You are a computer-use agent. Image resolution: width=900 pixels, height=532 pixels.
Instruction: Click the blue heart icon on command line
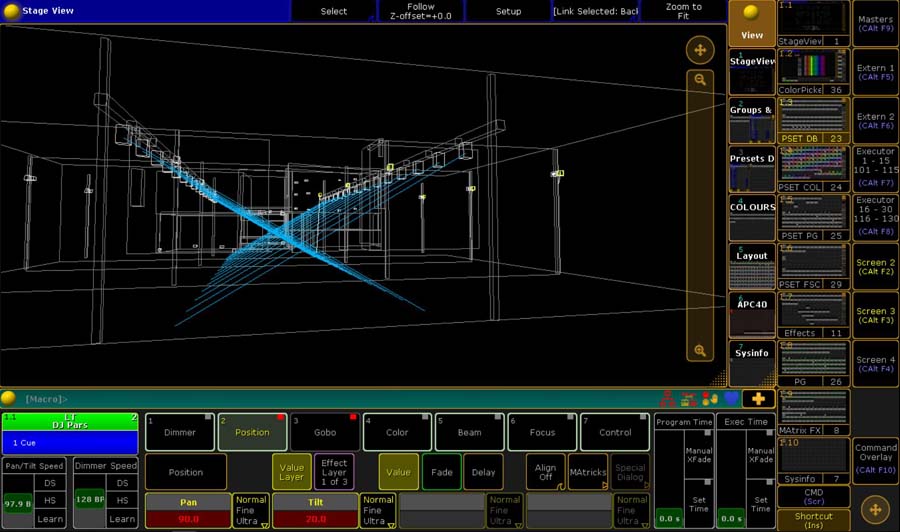click(x=730, y=399)
